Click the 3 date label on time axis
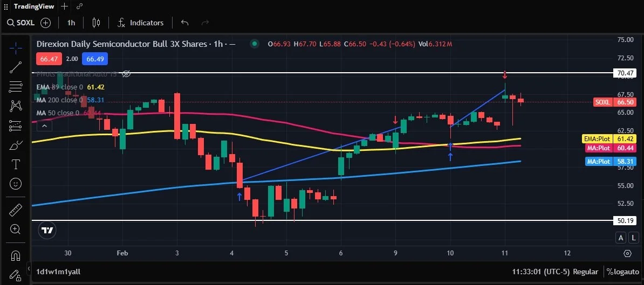Screen dimensions: 644x285 click(x=176, y=253)
